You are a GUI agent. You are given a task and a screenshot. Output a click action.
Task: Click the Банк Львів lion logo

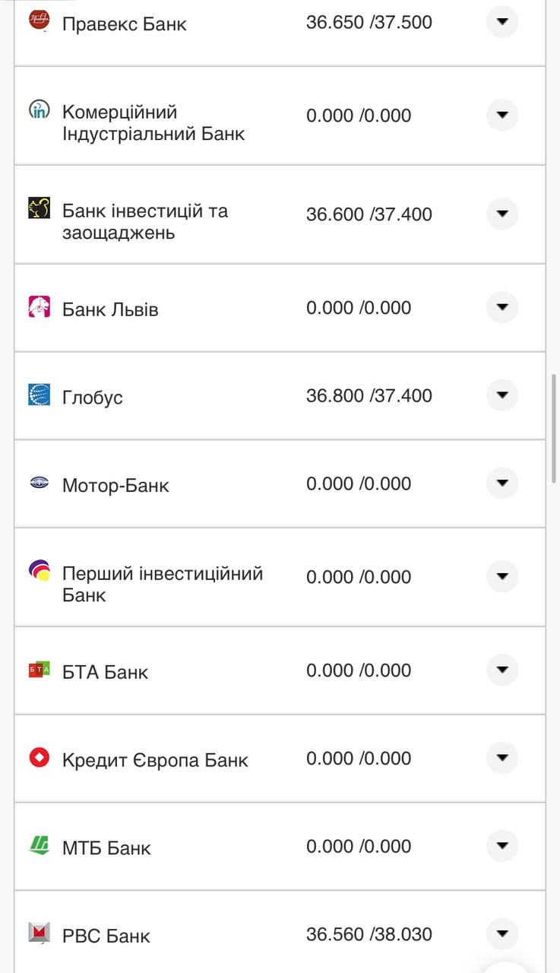click(x=39, y=307)
